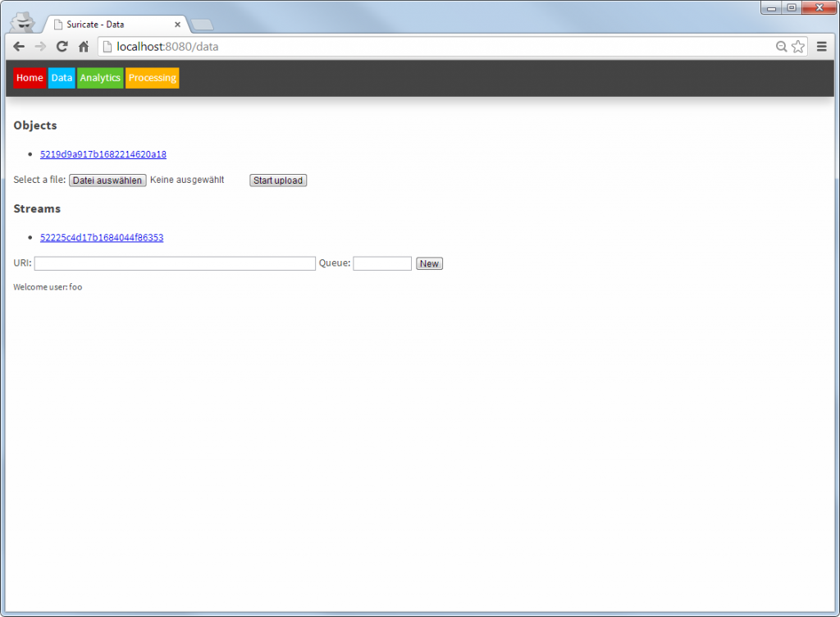Reload the current page

point(62,47)
